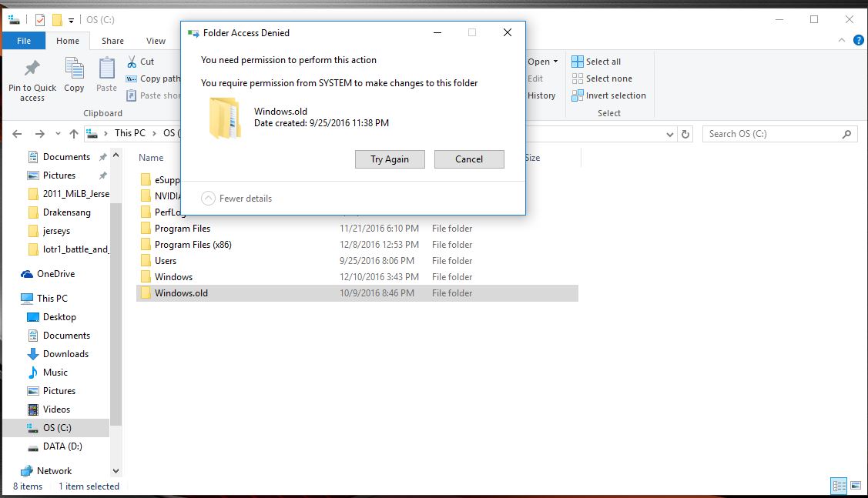The image size is (868, 498).
Task: Select This PC in the navigation pane
Action: (45, 298)
